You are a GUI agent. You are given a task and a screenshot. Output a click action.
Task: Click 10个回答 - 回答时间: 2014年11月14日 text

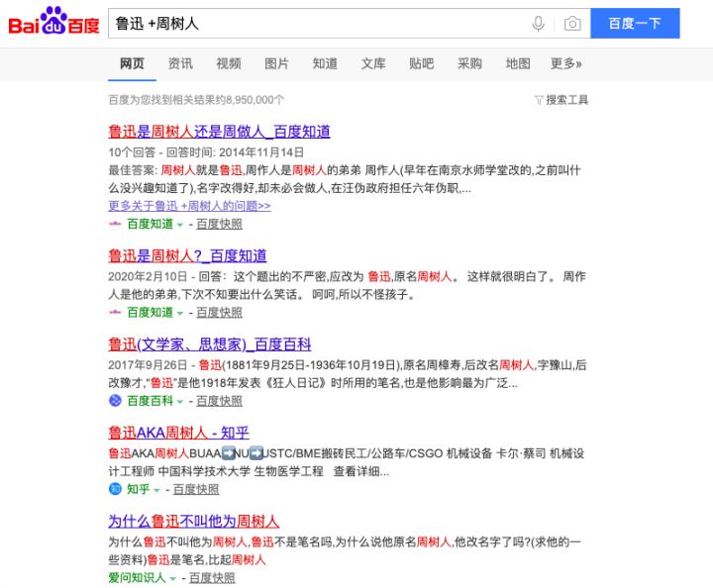[x=206, y=152]
